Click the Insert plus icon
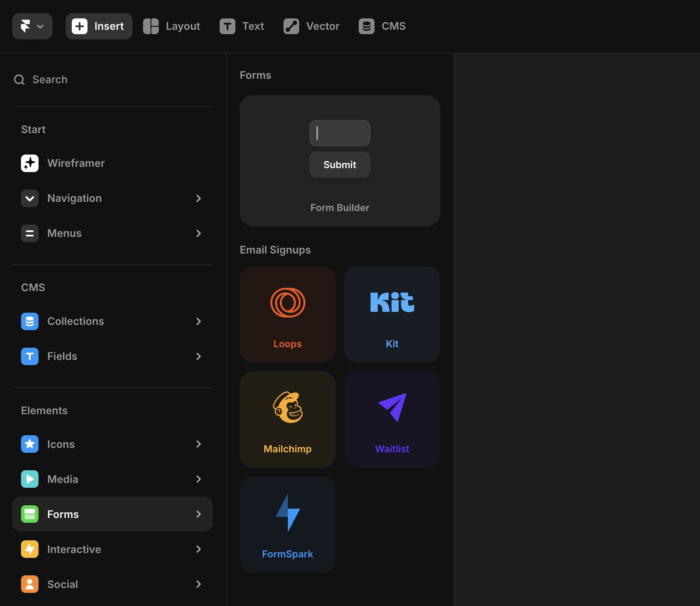Screen dimensions: 700x606 pyautogui.click(x=80, y=26)
